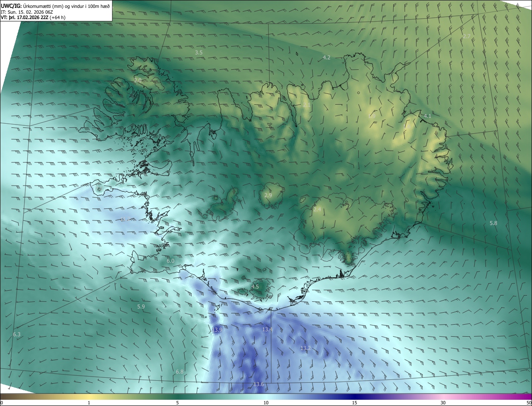The image size is (532, 406).
Task: Click the 3.5 value label on the map
Action: (x=199, y=53)
